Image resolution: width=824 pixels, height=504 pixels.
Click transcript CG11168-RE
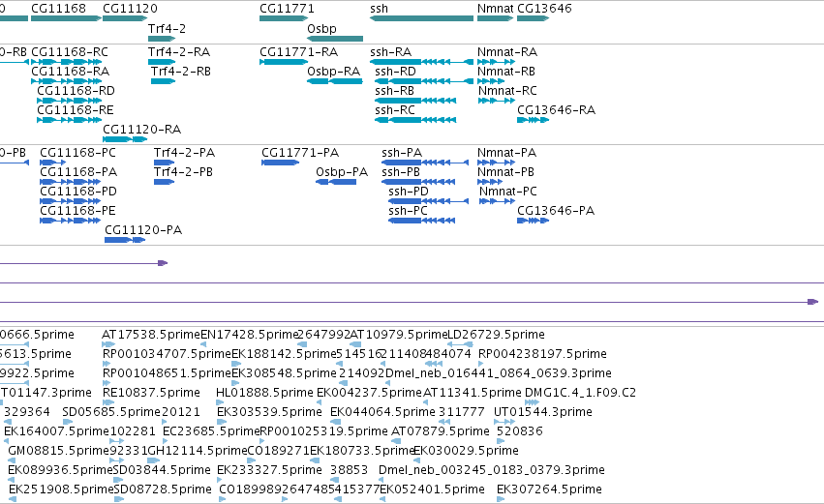[x=76, y=109]
